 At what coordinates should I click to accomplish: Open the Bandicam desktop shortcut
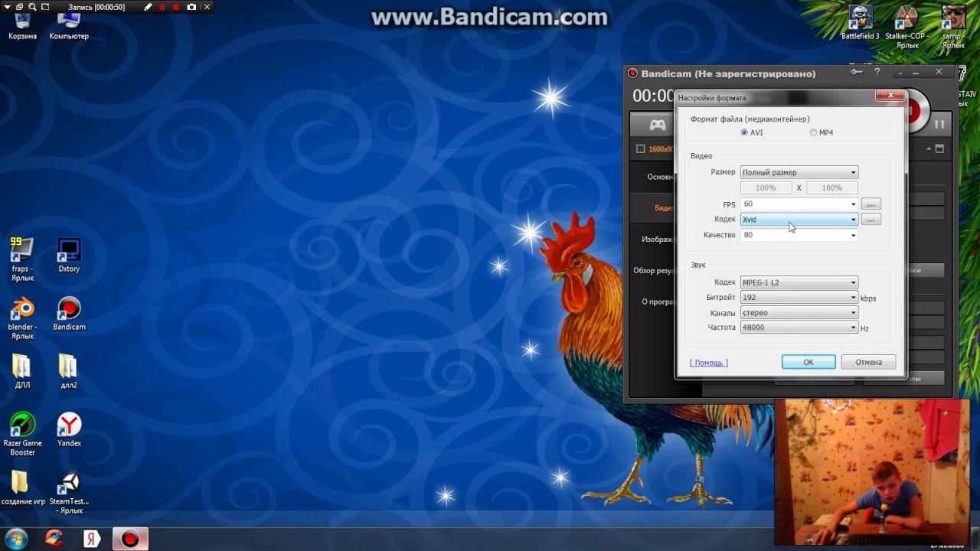click(x=69, y=314)
